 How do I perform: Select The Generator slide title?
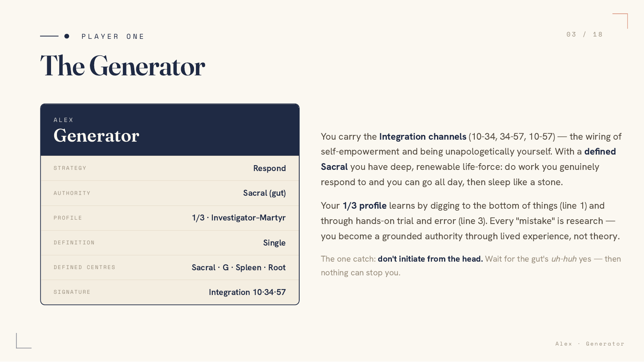[x=123, y=66]
